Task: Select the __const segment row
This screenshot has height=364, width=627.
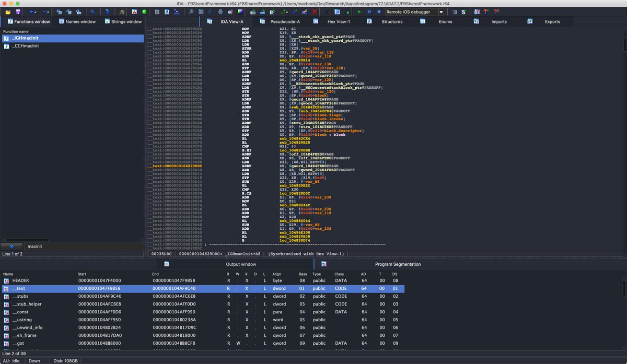Action: click(x=203, y=312)
